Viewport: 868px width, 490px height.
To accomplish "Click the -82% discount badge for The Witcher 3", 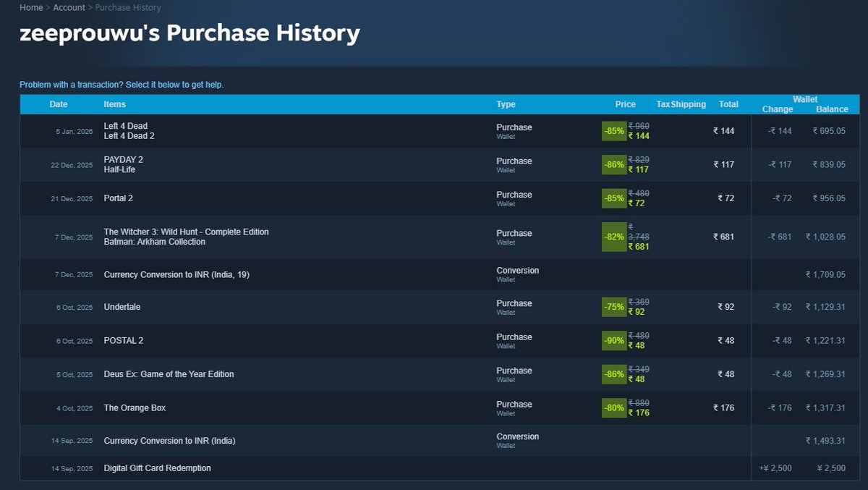I will (614, 237).
